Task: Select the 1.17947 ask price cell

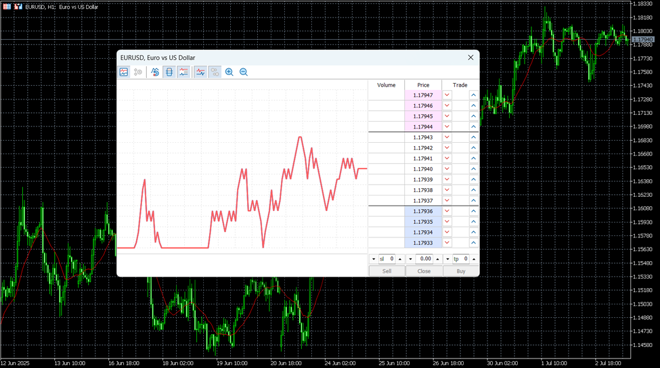Action: click(423, 95)
